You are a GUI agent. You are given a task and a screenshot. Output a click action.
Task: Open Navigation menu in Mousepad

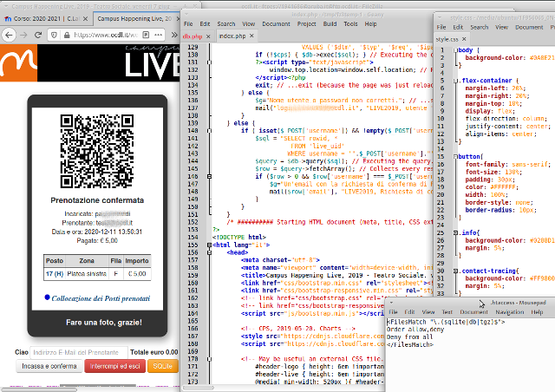[510, 312]
